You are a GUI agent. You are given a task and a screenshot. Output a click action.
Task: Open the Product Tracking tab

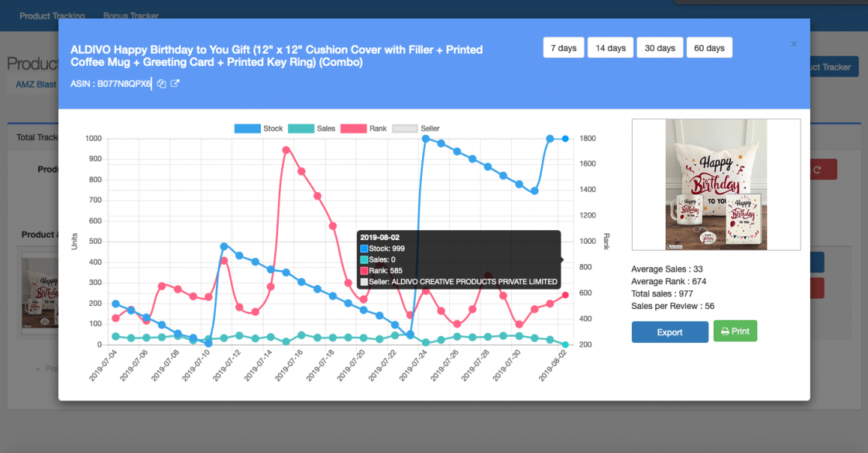[x=52, y=16]
